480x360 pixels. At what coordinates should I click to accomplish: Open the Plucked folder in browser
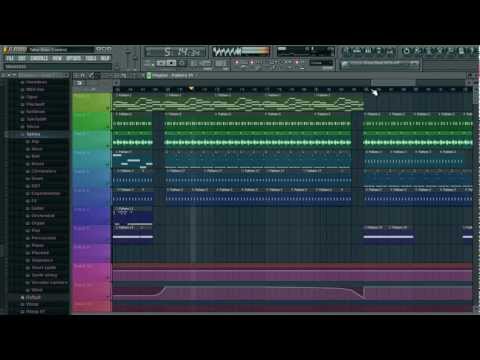click(40, 253)
